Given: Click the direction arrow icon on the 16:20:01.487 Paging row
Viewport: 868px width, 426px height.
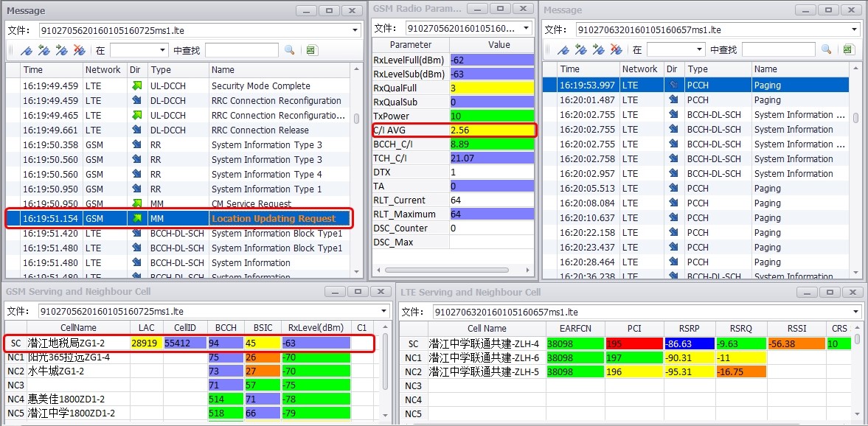Looking at the screenshot, I should [x=673, y=100].
